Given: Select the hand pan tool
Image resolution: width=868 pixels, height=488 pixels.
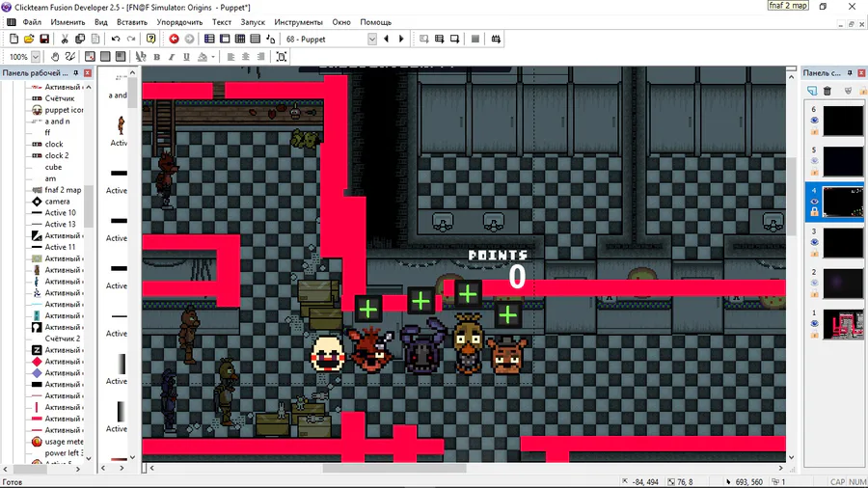Looking at the screenshot, I should click(x=55, y=57).
